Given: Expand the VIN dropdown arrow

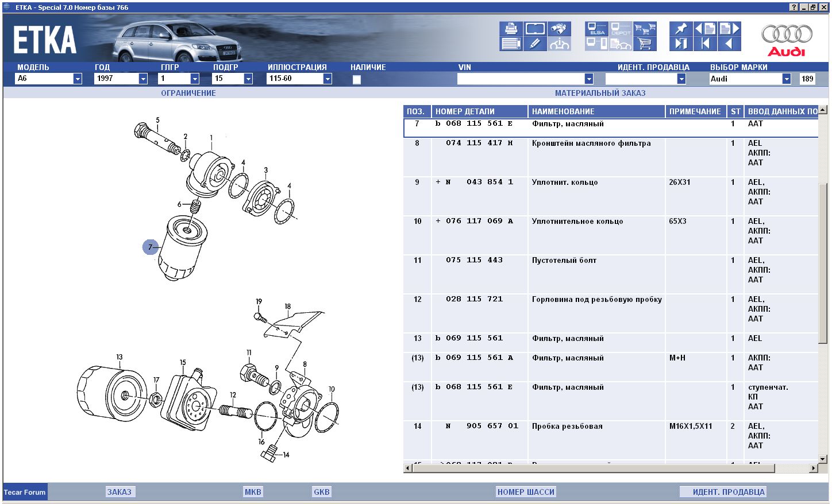Looking at the screenshot, I should (588, 79).
